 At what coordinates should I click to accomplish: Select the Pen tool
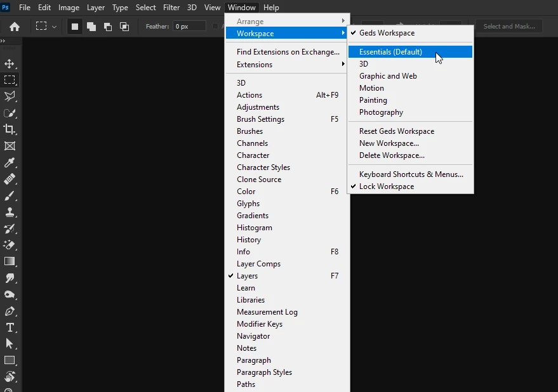pyautogui.click(x=10, y=311)
